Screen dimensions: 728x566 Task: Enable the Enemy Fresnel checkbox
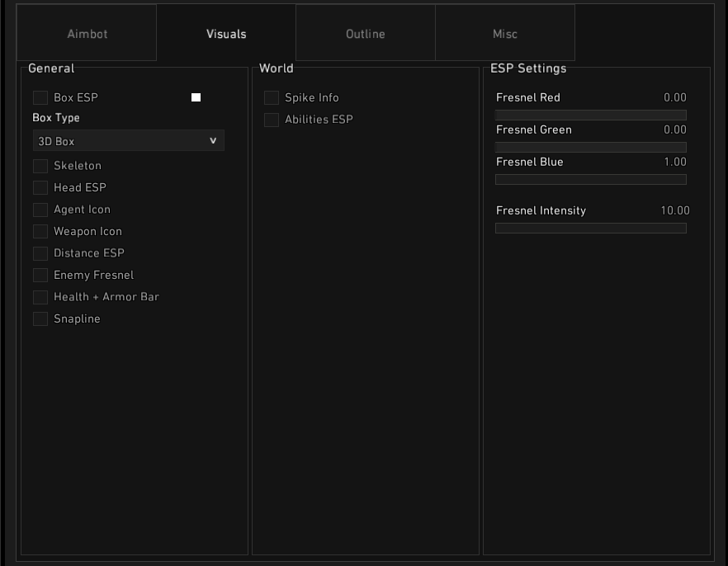click(x=40, y=275)
